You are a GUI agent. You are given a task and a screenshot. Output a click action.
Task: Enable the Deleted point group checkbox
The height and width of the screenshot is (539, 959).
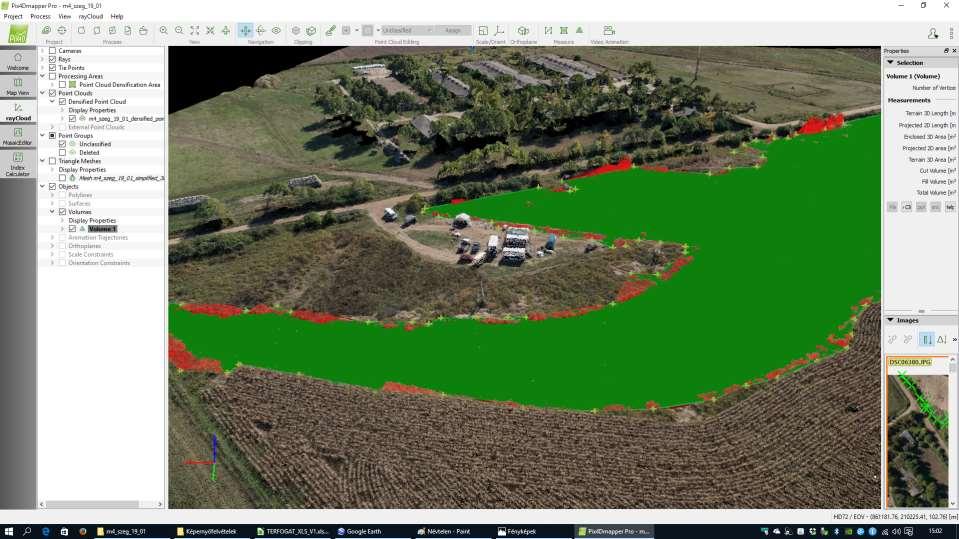click(62, 152)
